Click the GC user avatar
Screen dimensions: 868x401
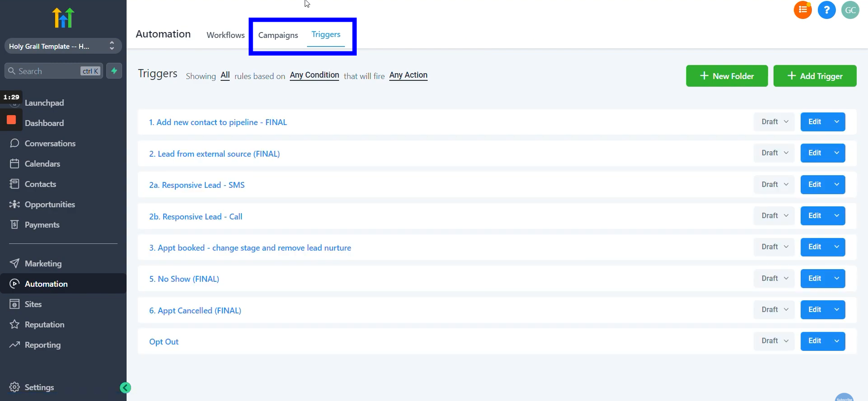[x=850, y=10]
